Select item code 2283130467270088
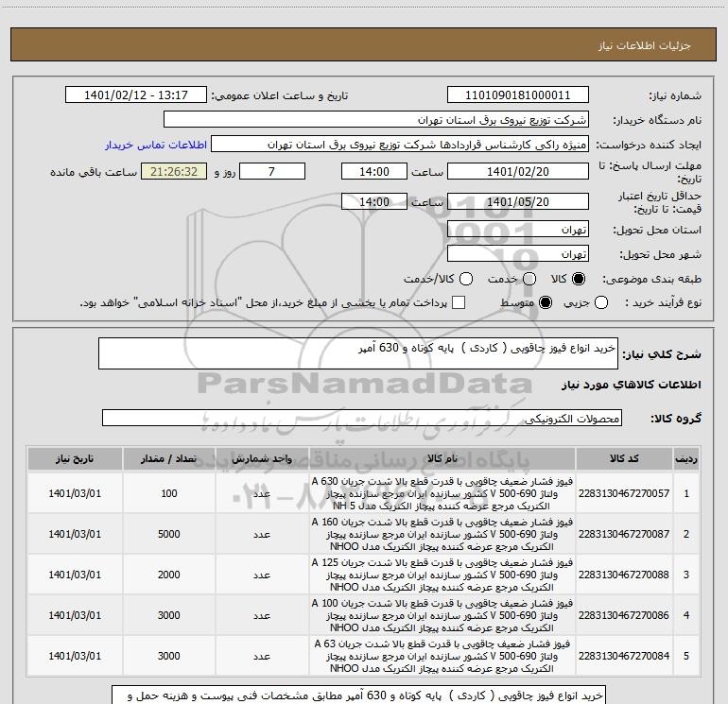Viewport: 728px width, 704px height. click(624, 575)
